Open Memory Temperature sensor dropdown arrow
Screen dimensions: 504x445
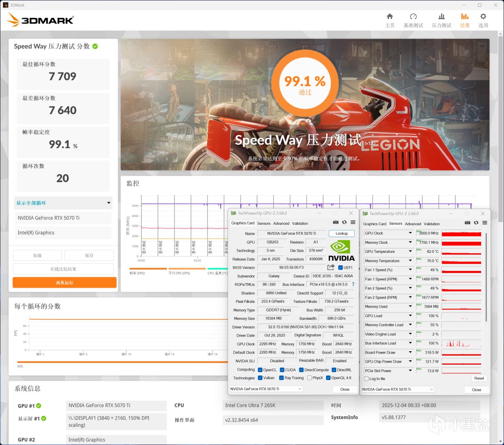[410, 261]
